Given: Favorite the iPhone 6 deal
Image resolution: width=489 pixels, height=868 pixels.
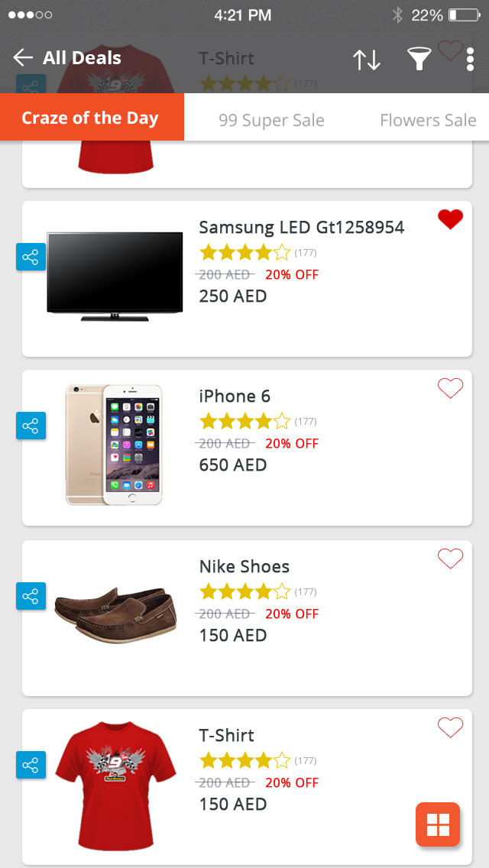Looking at the screenshot, I should point(450,389).
